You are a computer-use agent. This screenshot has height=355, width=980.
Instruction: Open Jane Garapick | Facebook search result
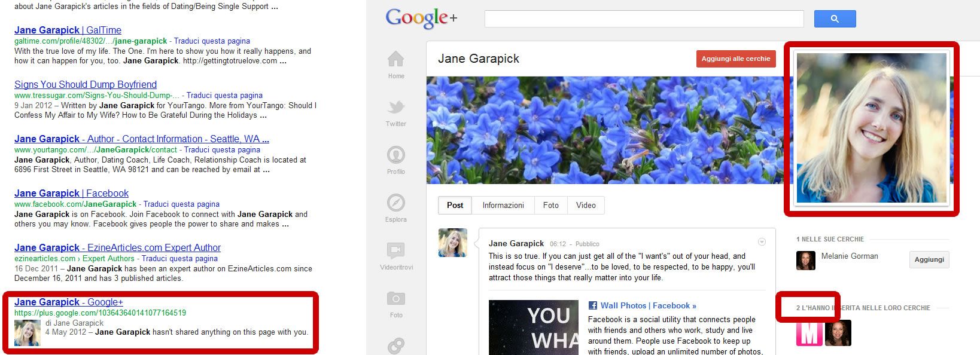(71, 193)
